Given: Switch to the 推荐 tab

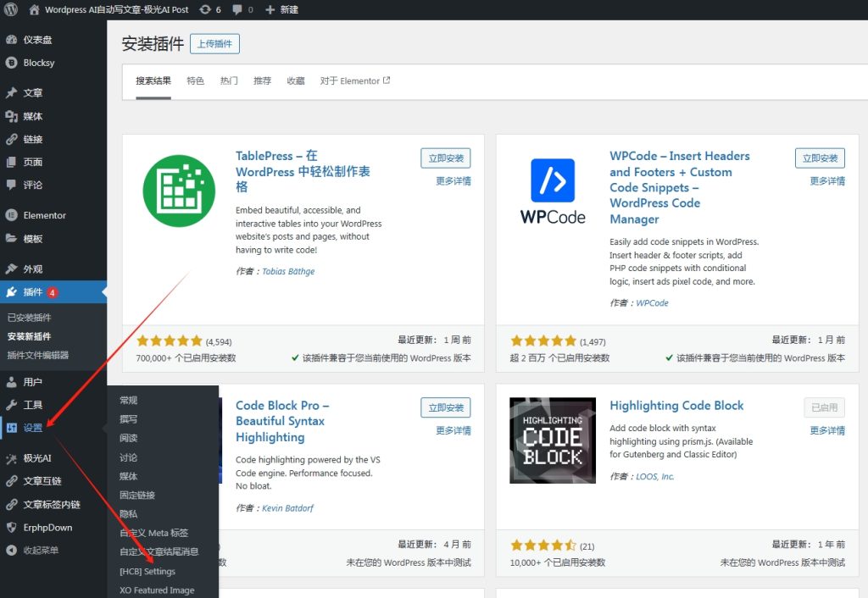Looking at the screenshot, I should (262, 80).
